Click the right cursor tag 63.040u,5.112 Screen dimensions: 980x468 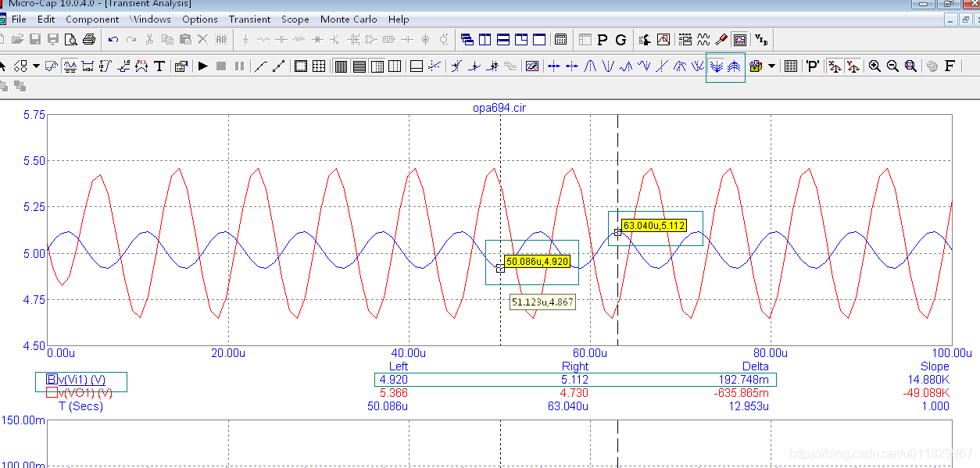coord(654,226)
